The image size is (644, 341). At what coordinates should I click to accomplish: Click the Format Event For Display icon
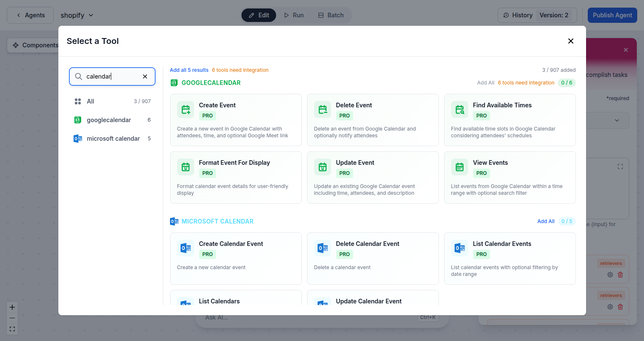[185, 166]
